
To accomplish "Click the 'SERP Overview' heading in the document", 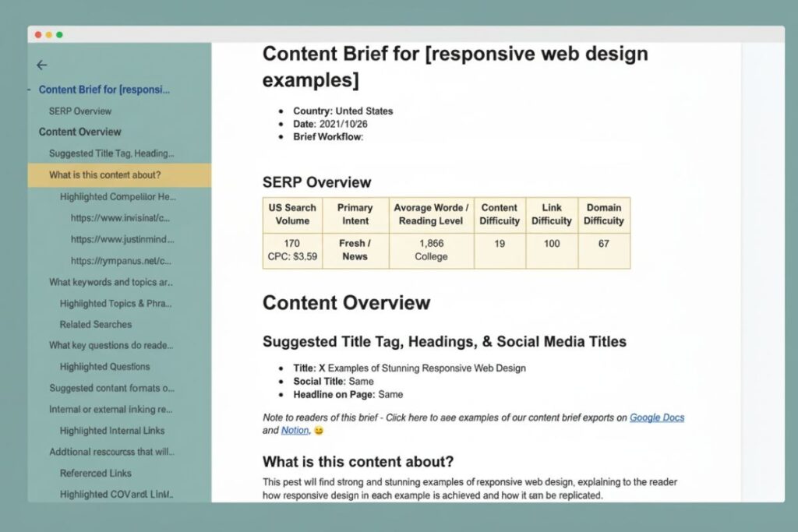I will point(317,182).
